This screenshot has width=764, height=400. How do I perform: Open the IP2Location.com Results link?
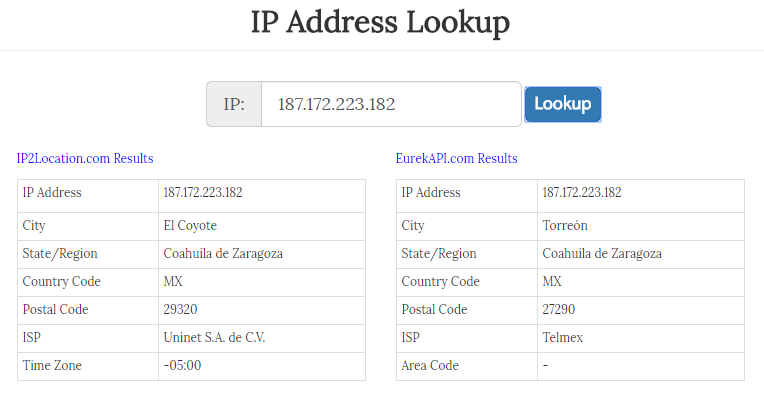point(85,158)
